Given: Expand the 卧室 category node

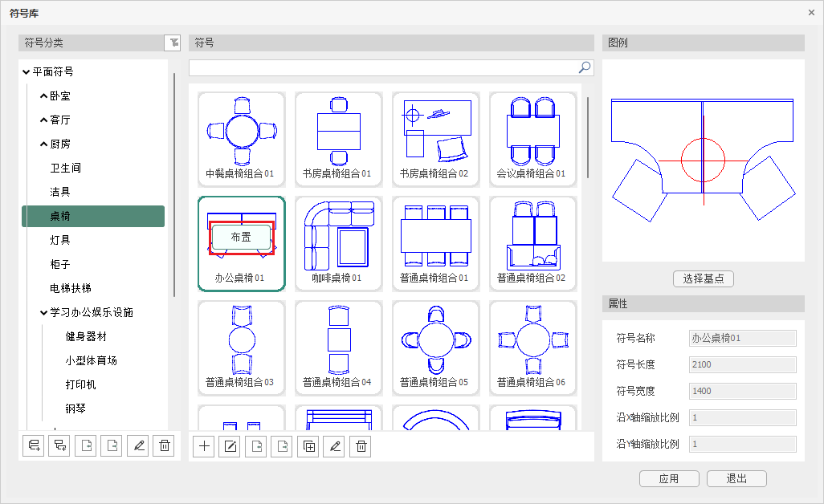Looking at the screenshot, I should point(43,96).
